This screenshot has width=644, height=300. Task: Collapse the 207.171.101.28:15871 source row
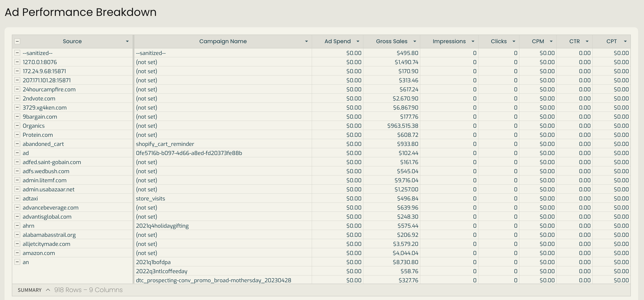coord(17,80)
